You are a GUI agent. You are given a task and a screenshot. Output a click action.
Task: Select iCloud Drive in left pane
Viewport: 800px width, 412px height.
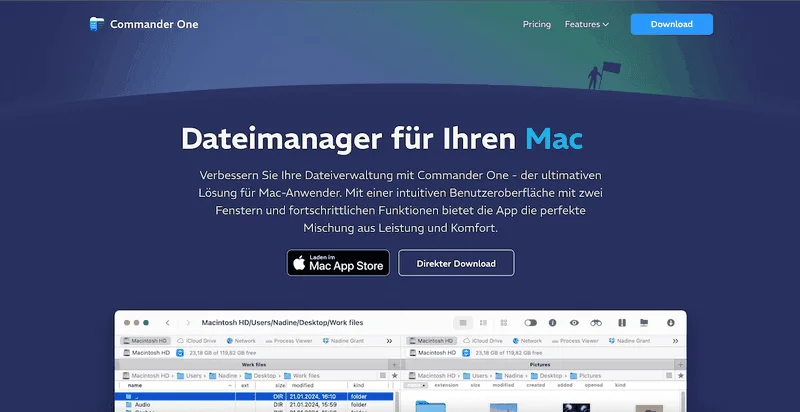point(196,341)
